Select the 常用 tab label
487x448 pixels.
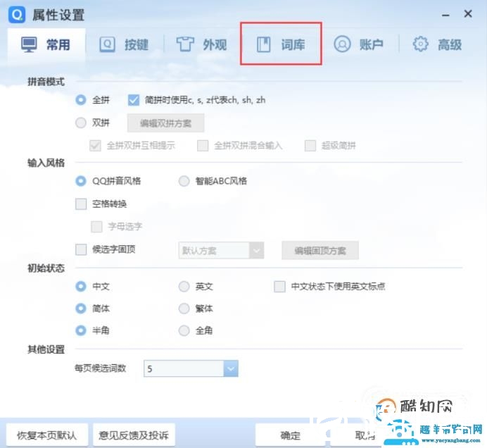pyautogui.click(x=58, y=45)
